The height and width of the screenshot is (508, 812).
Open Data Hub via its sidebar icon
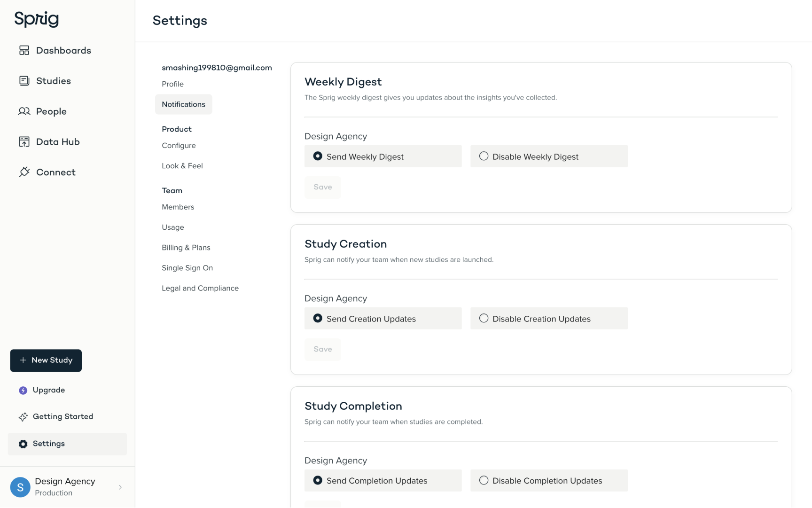(x=24, y=141)
